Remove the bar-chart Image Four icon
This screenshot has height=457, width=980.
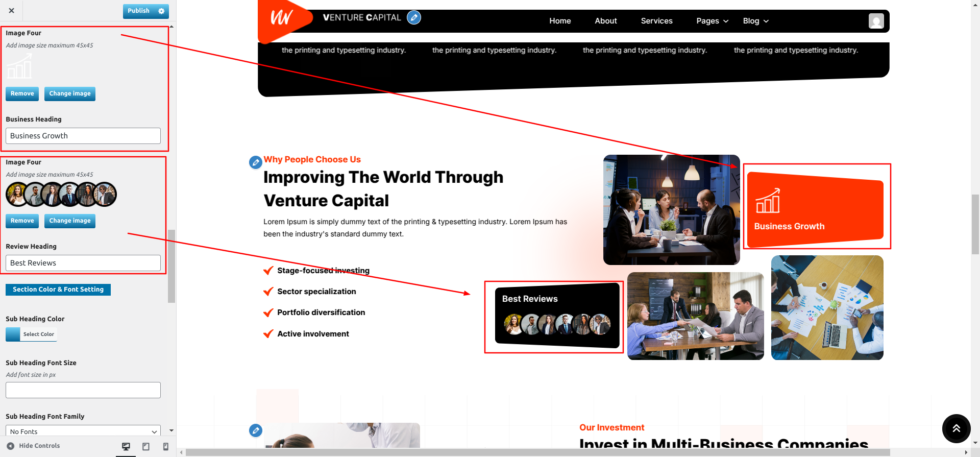(x=22, y=93)
